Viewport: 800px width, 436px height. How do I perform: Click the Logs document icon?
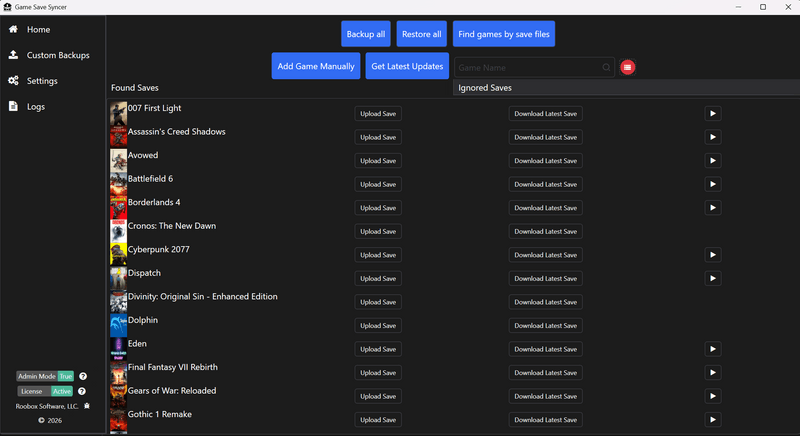(13, 106)
